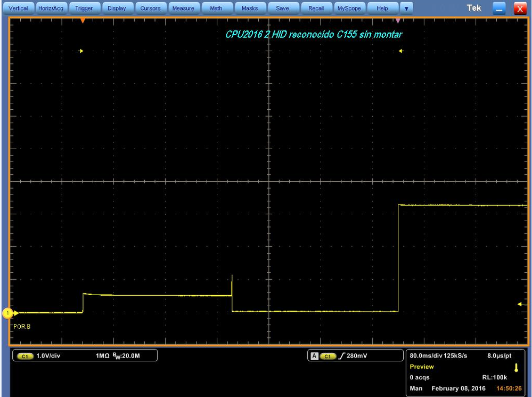532x397 pixels.
Task: Click the channel 1 ground reference marker
Action: coord(8,313)
